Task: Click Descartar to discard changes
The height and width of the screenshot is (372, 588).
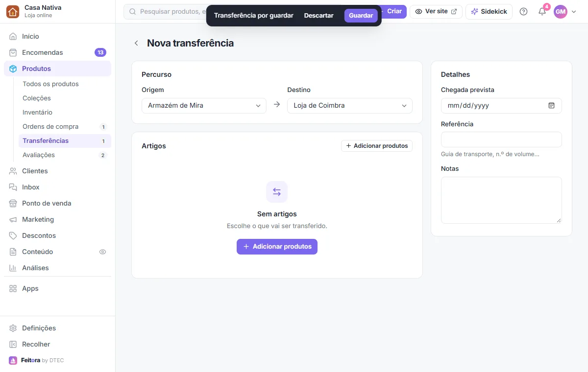Action: pyautogui.click(x=318, y=16)
